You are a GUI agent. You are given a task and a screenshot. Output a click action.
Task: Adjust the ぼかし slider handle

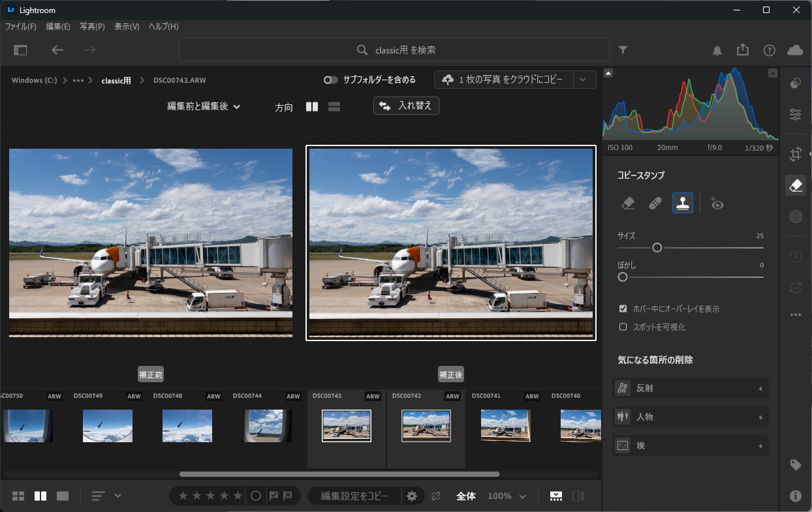[x=623, y=277]
